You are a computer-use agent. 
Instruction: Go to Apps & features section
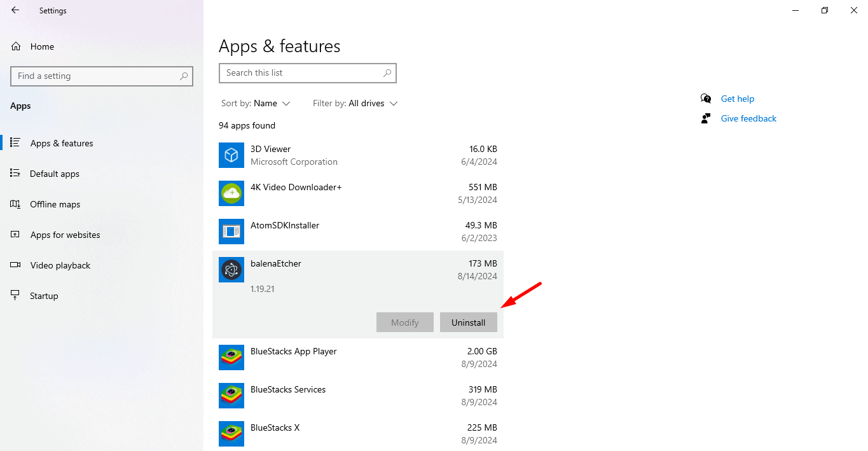point(102,143)
